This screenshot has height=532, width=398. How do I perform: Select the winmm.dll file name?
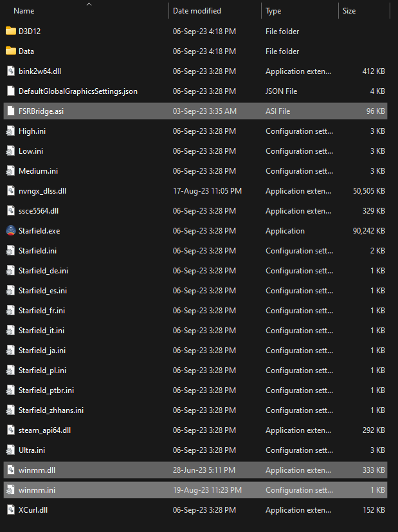click(x=37, y=470)
